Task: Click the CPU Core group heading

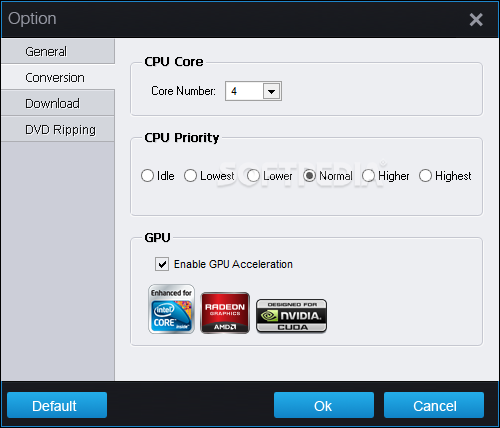Action: (174, 62)
